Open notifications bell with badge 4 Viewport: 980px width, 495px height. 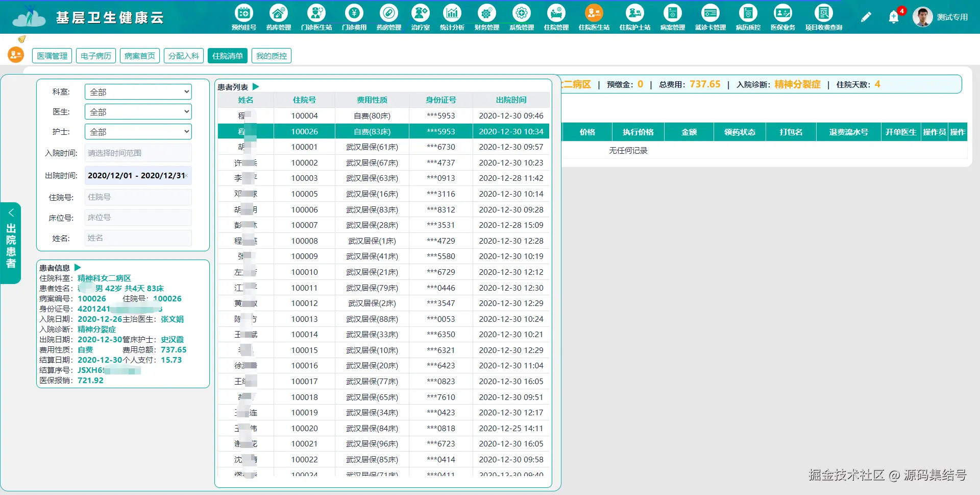[x=894, y=17]
